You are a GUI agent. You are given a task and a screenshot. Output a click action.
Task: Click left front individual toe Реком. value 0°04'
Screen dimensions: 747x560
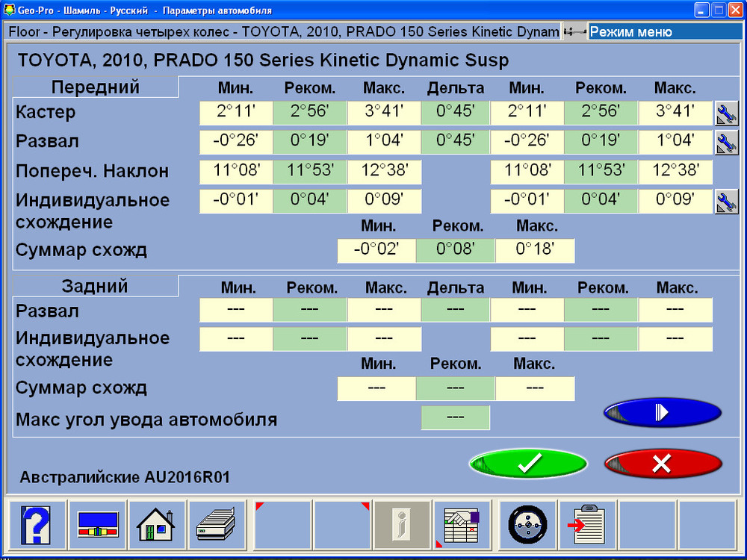pyautogui.click(x=310, y=201)
